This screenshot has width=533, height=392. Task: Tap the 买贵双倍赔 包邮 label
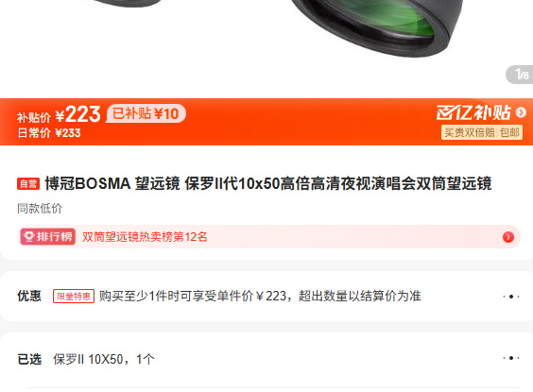482,132
